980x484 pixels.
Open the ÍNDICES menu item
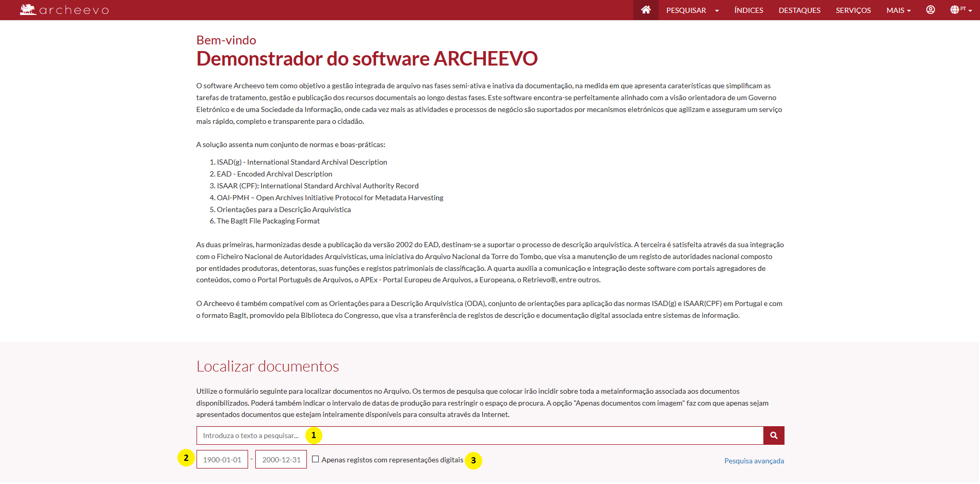point(748,10)
